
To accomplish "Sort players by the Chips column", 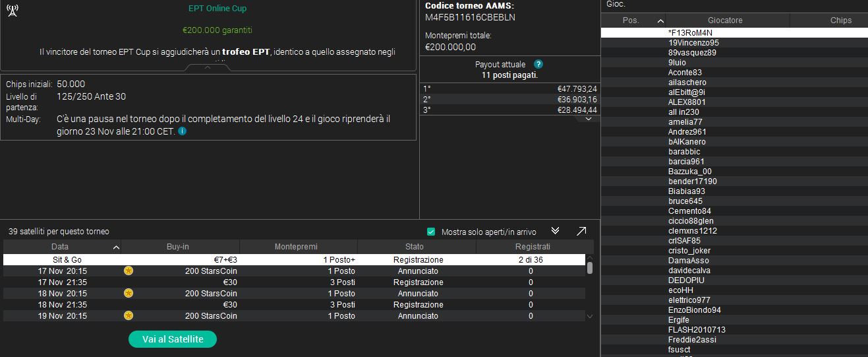I will (829, 20).
